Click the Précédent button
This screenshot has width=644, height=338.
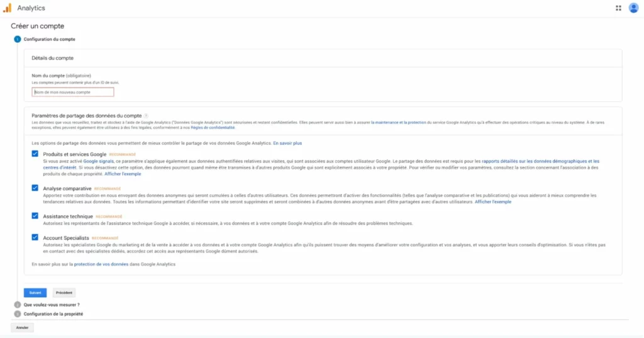click(64, 293)
